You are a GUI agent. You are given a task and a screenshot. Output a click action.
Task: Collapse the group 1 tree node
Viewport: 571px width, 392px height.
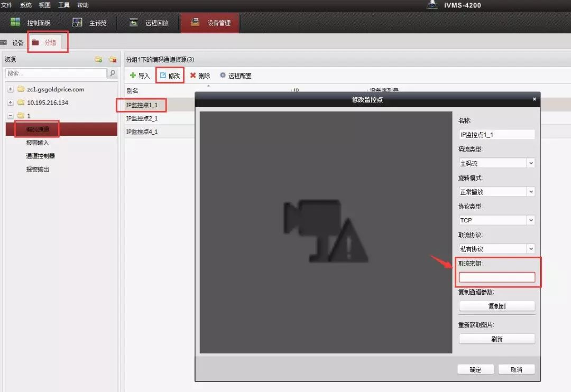click(11, 116)
